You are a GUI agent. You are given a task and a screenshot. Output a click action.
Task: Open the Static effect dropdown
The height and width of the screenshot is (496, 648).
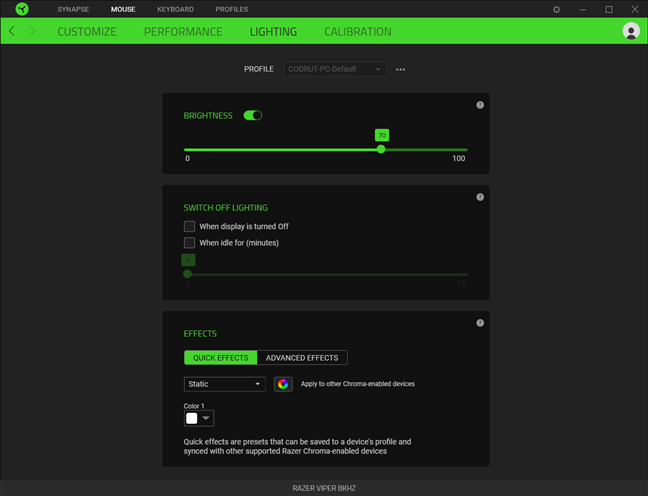click(224, 384)
